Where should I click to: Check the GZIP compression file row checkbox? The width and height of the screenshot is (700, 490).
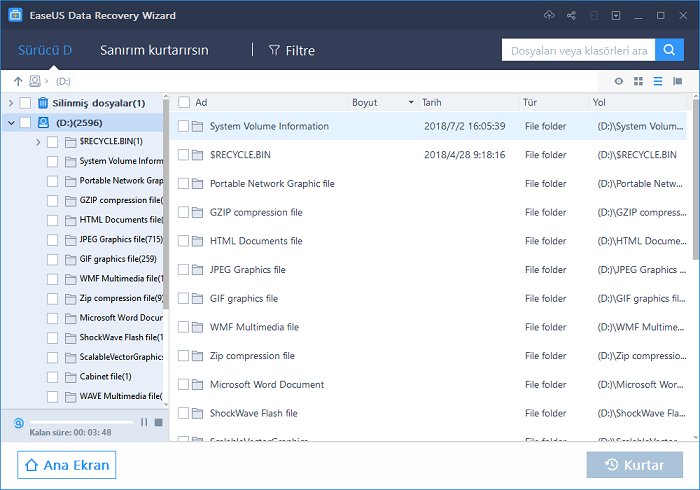pyautogui.click(x=183, y=212)
